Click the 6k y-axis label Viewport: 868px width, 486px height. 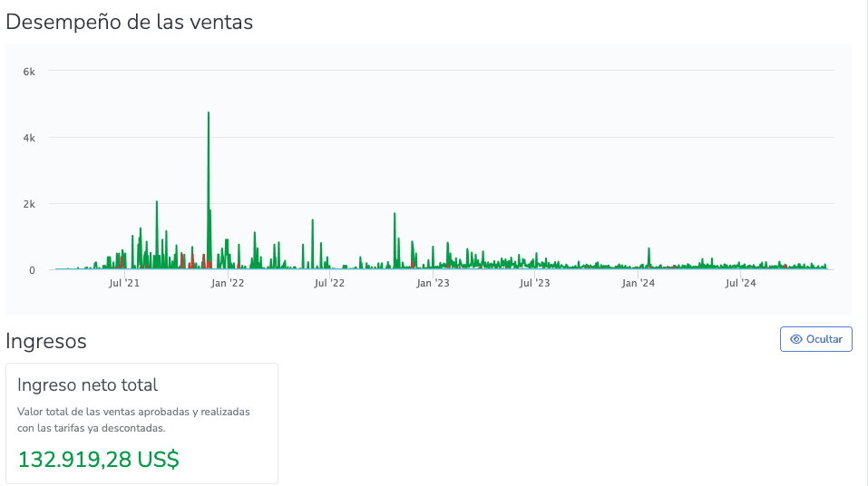tap(29, 72)
